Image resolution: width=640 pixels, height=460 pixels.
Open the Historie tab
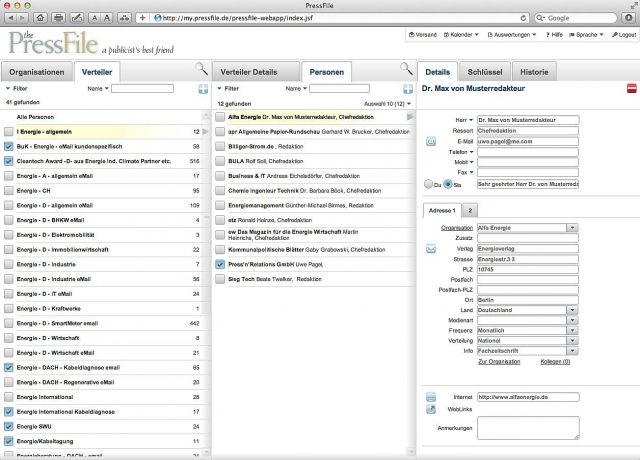click(533, 72)
